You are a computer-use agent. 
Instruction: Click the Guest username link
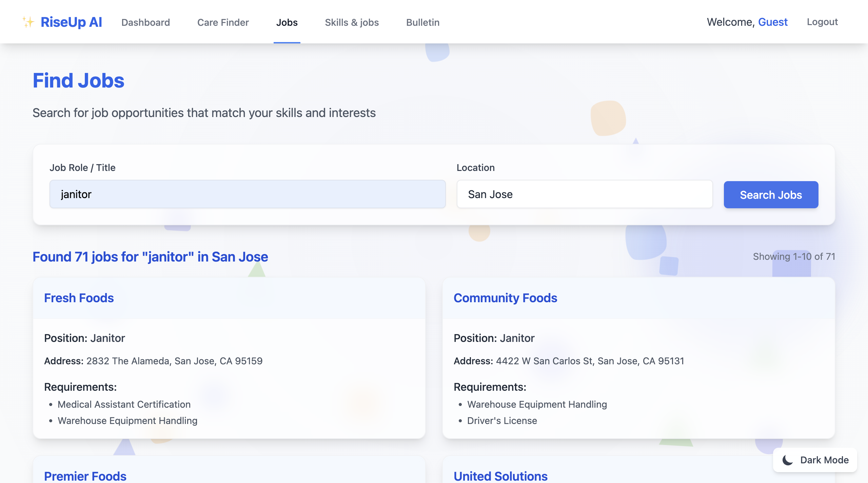pyautogui.click(x=773, y=22)
